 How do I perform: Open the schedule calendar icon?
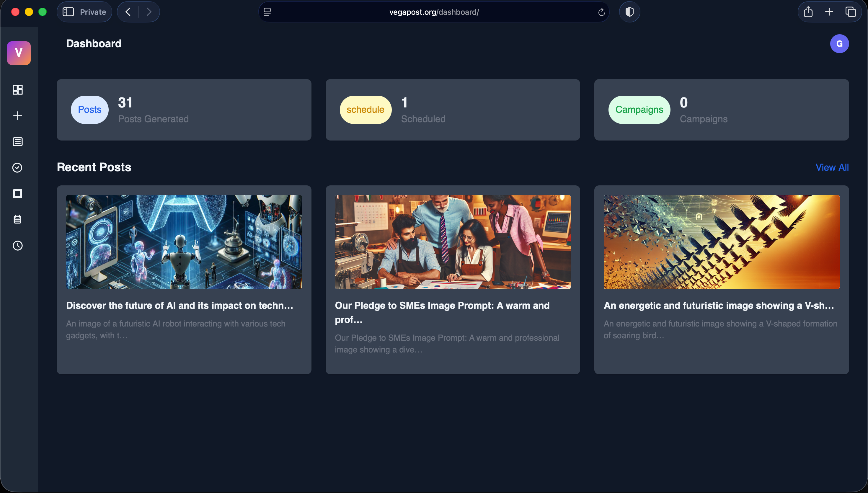point(17,219)
